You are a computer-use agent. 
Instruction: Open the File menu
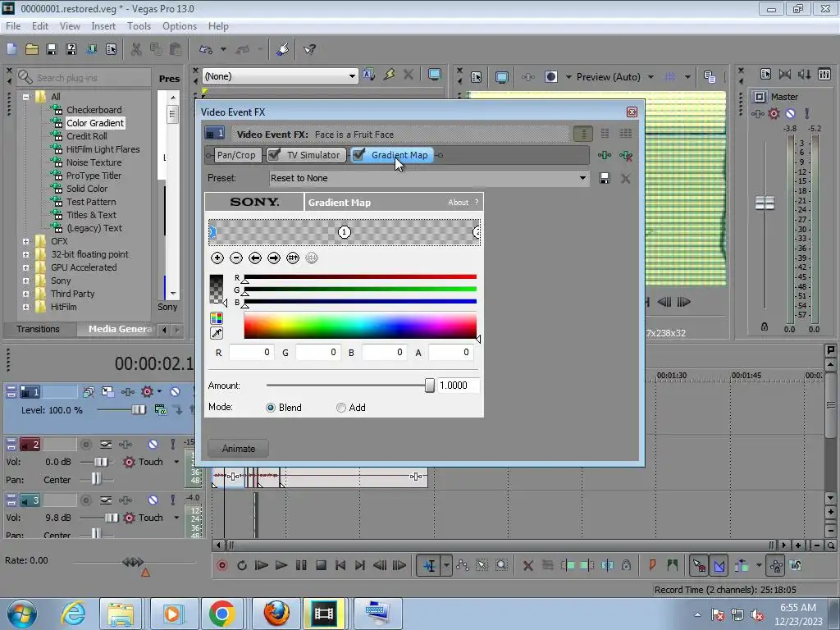pyautogui.click(x=13, y=26)
